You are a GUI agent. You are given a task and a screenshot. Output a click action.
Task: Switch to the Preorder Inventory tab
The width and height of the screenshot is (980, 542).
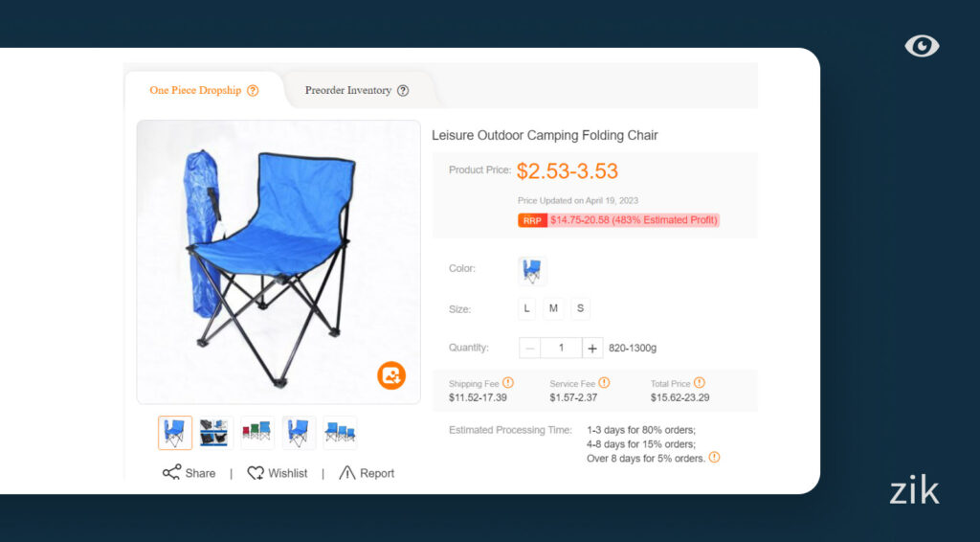point(348,91)
